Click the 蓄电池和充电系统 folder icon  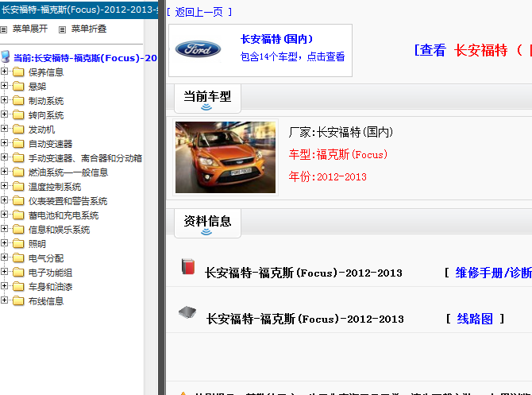(18, 215)
